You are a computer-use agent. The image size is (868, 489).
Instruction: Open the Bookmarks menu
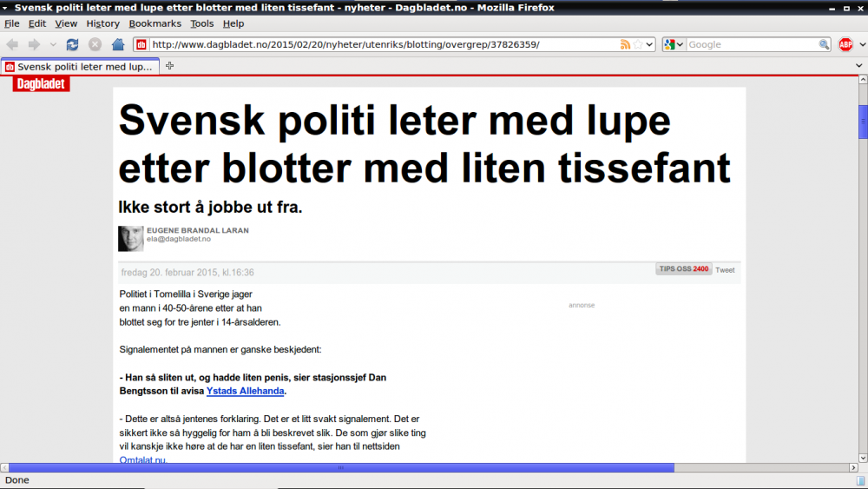[x=155, y=23]
